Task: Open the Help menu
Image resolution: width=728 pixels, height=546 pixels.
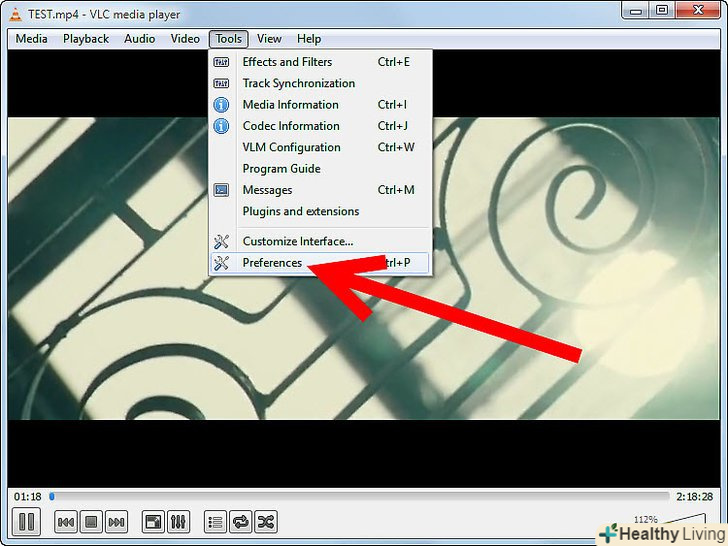Action: tap(309, 39)
